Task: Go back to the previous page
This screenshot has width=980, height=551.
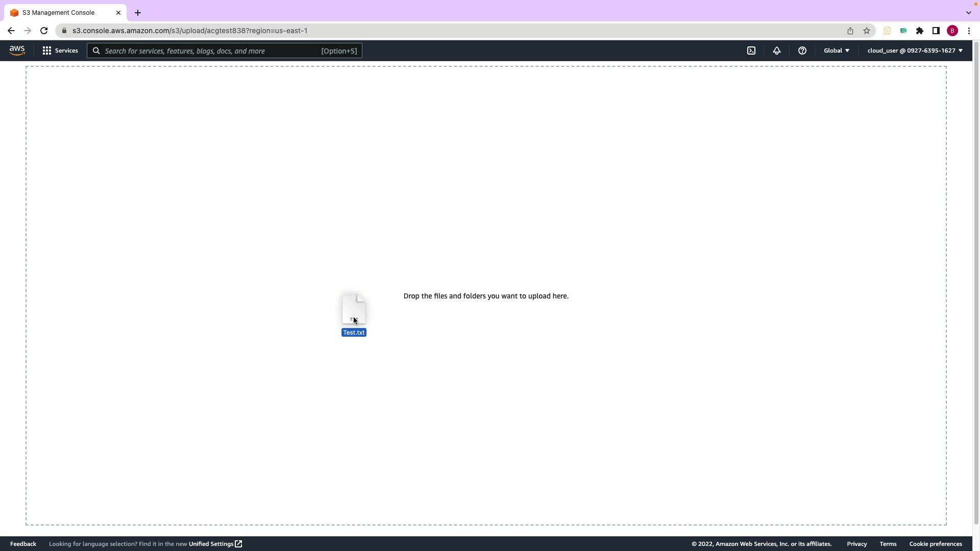Action: 11,31
